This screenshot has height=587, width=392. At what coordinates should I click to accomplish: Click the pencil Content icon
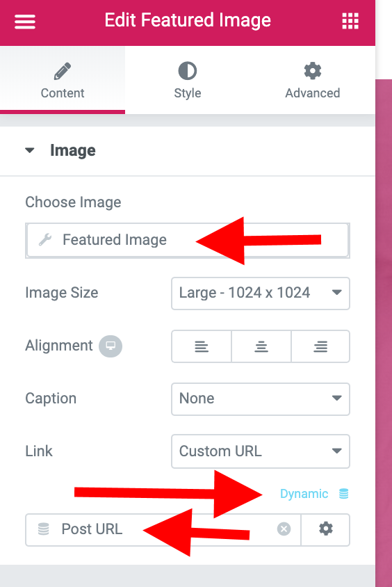coord(63,71)
